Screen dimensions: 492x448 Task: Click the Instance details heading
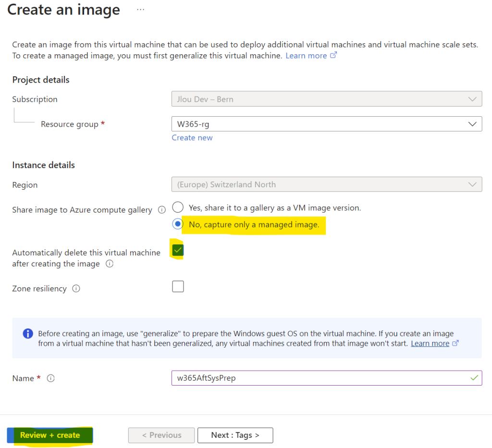tap(44, 165)
